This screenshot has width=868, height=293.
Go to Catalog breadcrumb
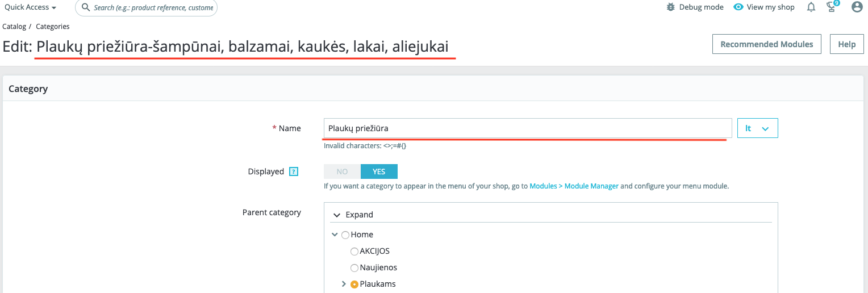coord(14,27)
